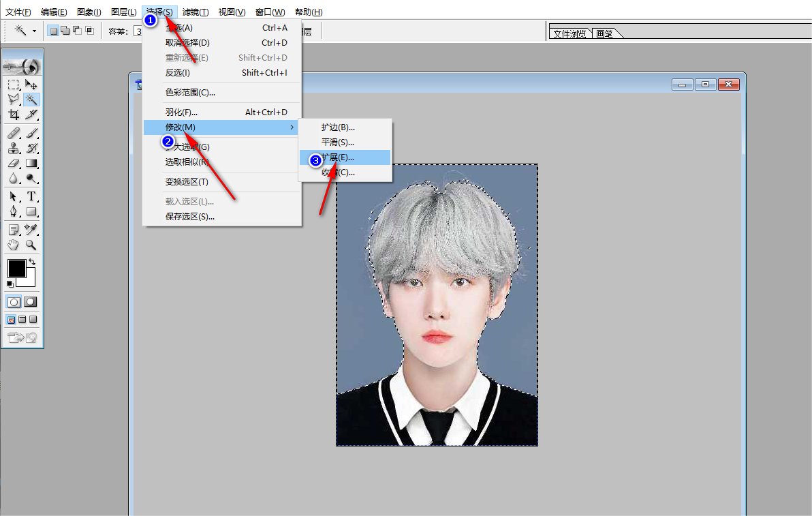Enable Add to selection mode option
Viewport: 812px width, 516px height.
pos(65,31)
